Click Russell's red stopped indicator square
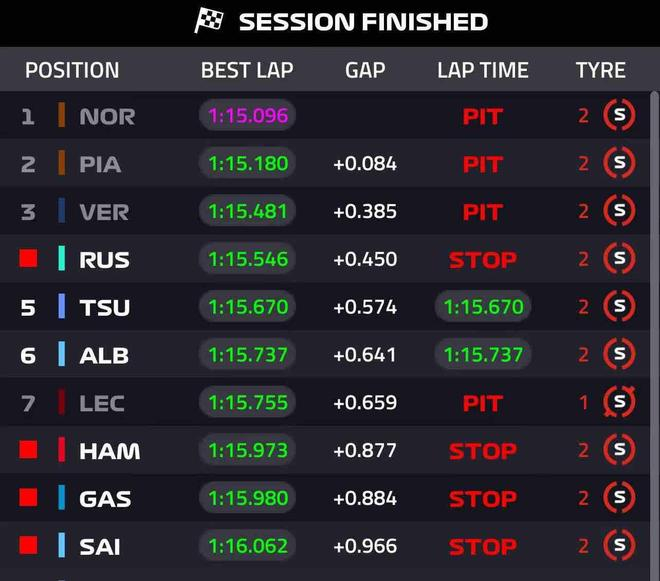 coord(28,259)
